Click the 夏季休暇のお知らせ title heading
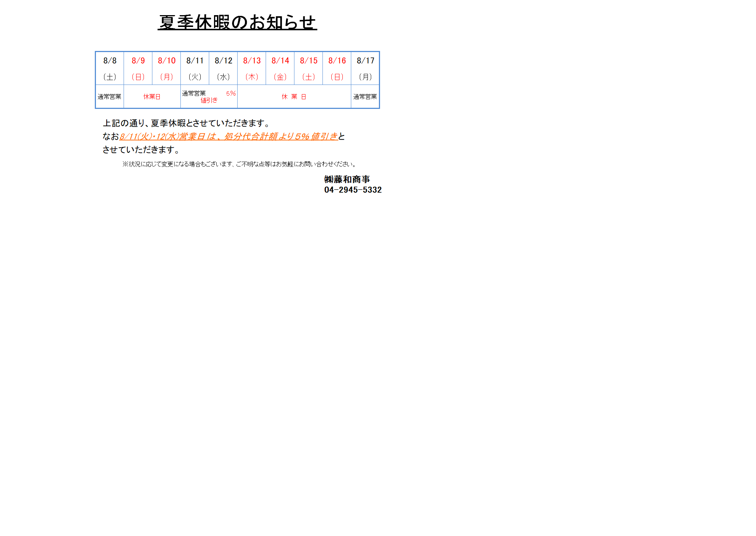 (237, 22)
